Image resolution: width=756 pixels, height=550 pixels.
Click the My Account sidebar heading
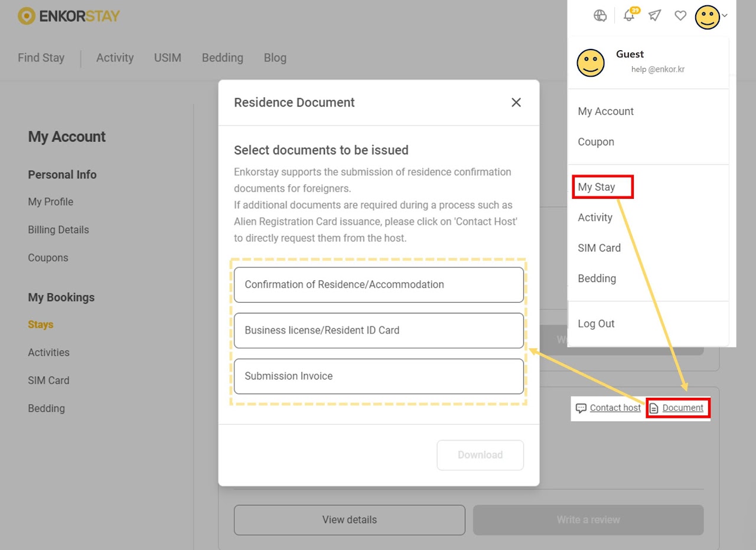(x=67, y=137)
